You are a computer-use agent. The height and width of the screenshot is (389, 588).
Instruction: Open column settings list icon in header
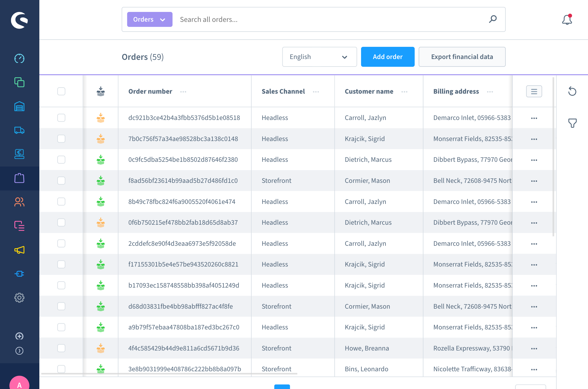tap(534, 91)
